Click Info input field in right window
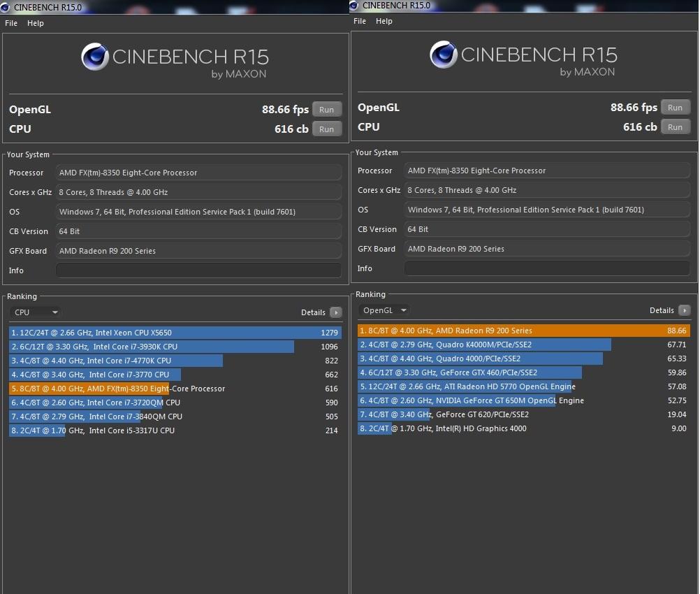The height and width of the screenshot is (594, 700). 547,268
